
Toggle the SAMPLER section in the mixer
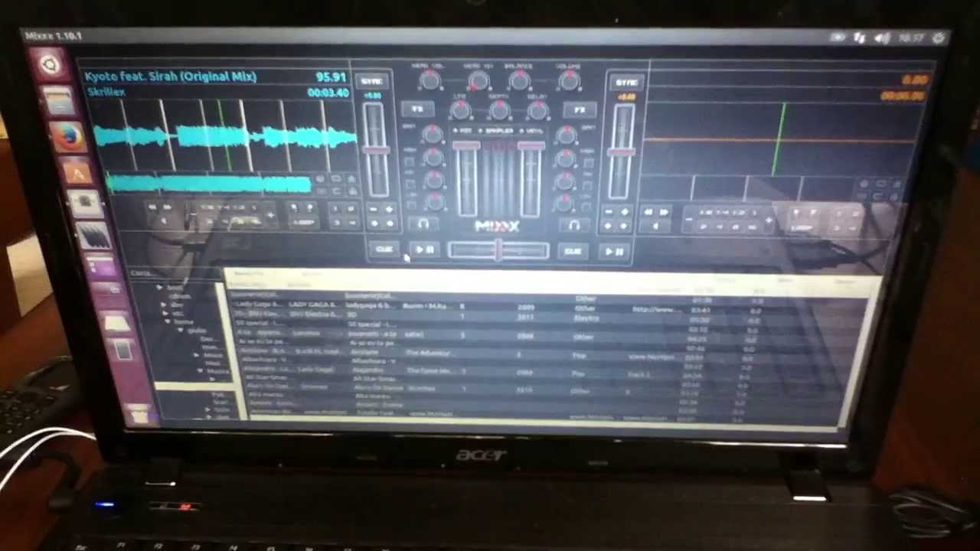click(498, 132)
